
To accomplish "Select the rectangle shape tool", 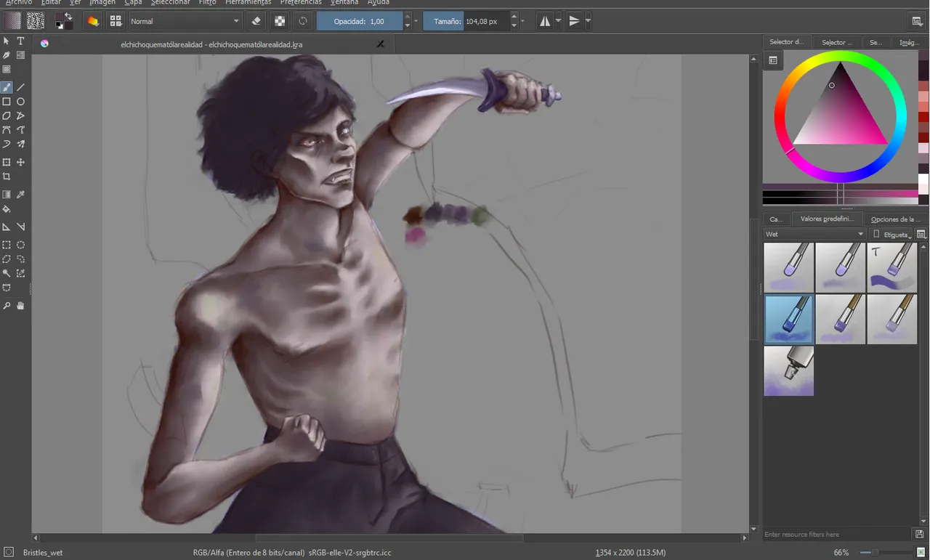I will point(7,102).
